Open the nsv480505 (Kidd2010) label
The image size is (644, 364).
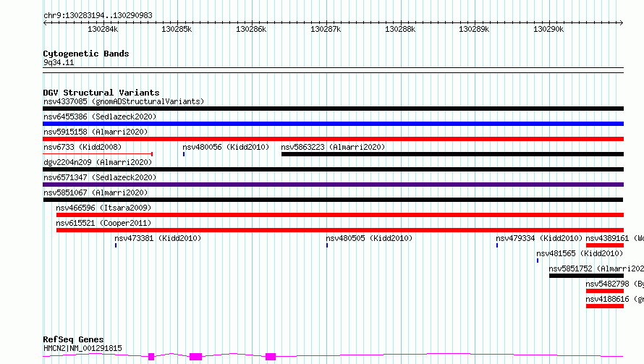[x=369, y=238]
